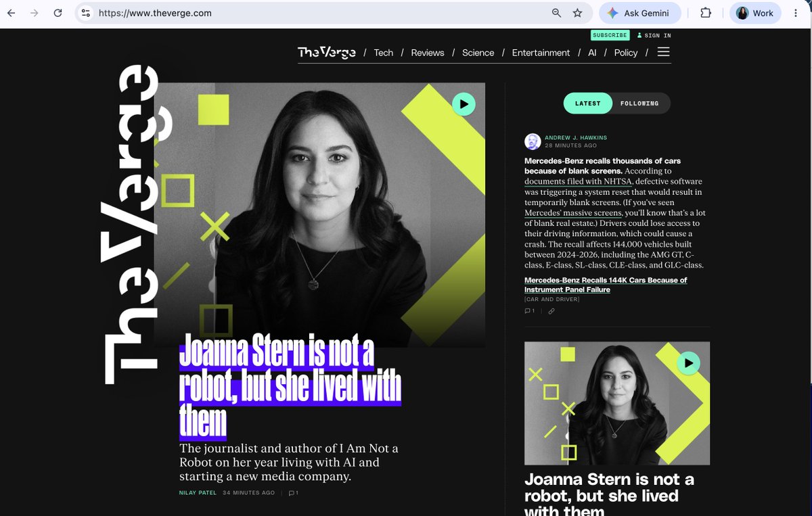Go back with the browser back arrow
This screenshot has width=812, height=516.
click(x=12, y=13)
